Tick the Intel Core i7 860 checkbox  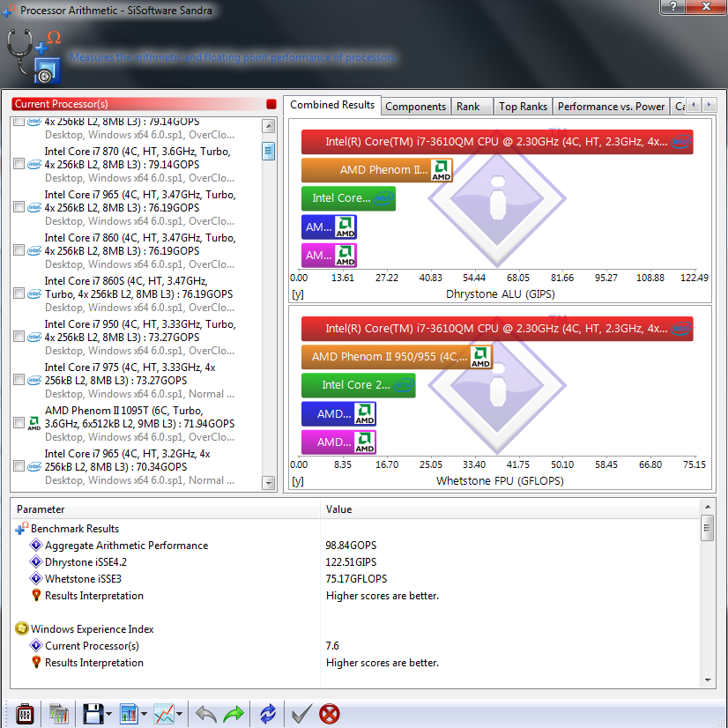(x=19, y=250)
